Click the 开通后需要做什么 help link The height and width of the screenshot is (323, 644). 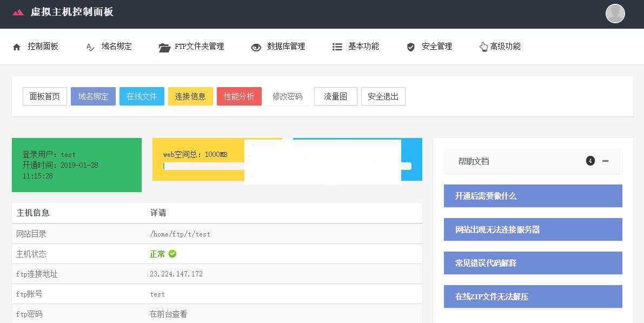coord(533,196)
